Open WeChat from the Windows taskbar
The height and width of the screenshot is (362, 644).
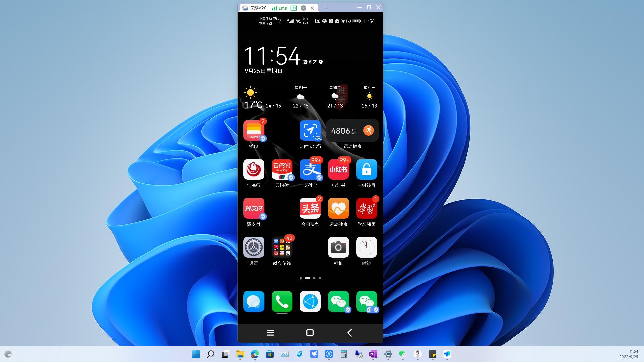pos(403,354)
